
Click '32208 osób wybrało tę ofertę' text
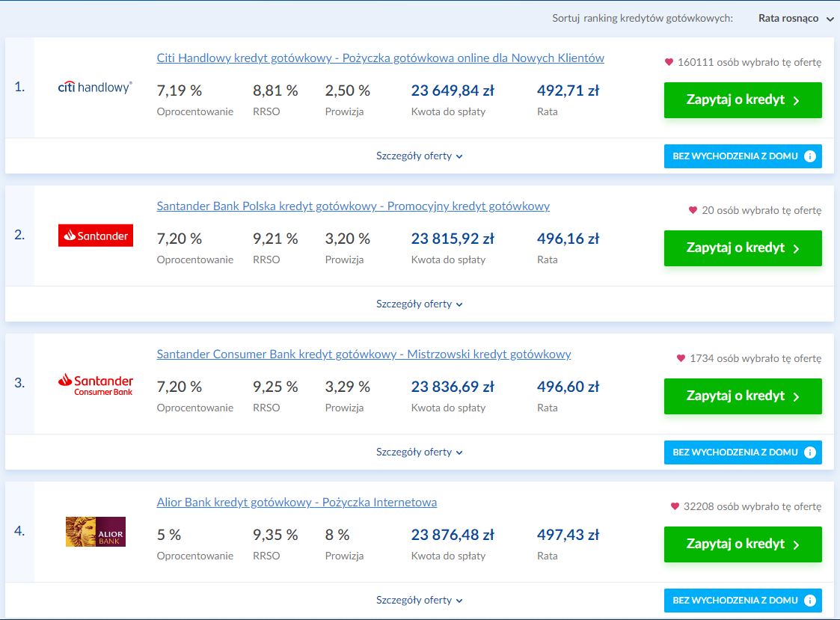pos(752,506)
